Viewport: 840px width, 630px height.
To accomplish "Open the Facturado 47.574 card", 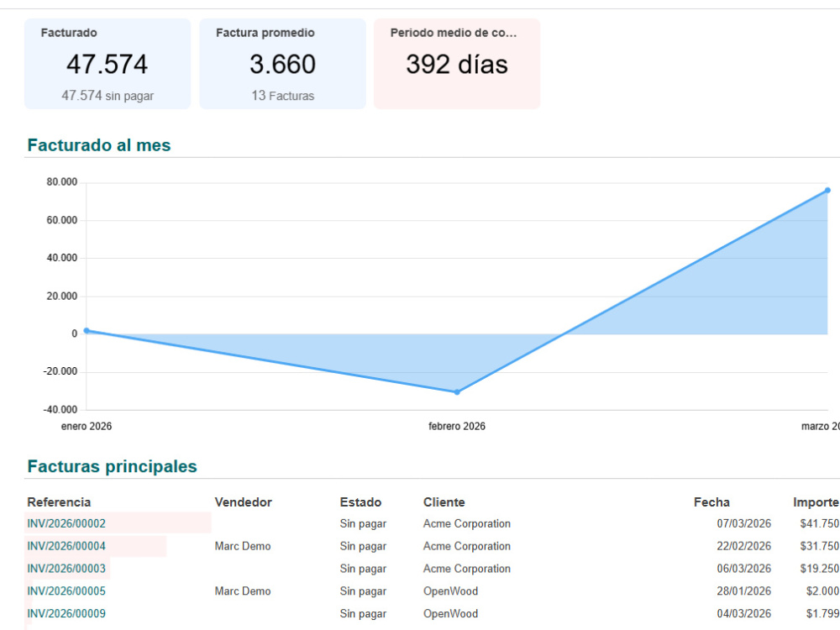I will pos(108,64).
